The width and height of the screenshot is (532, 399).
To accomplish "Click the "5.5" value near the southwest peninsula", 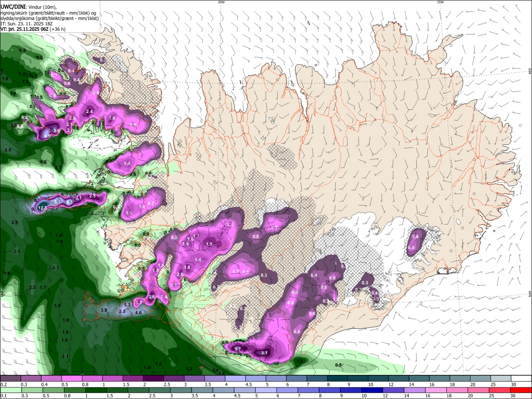I will pos(122,311).
